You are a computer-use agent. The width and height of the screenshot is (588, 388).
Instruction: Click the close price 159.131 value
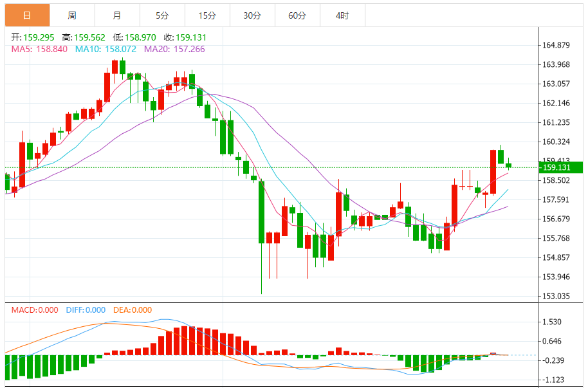[191, 37]
